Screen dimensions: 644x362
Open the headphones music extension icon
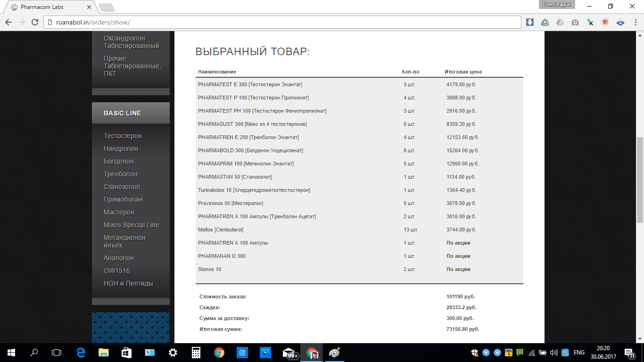620,22
